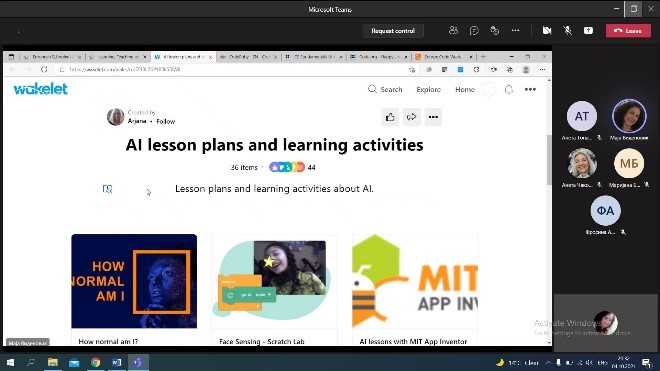Open the MIT App Inventor card image

point(415,281)
